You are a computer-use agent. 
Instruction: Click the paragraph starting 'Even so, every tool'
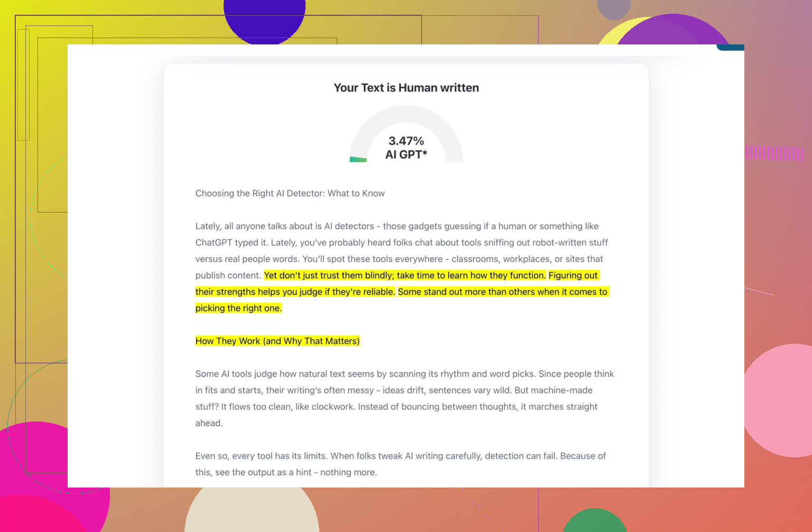(x=400, y=464)
